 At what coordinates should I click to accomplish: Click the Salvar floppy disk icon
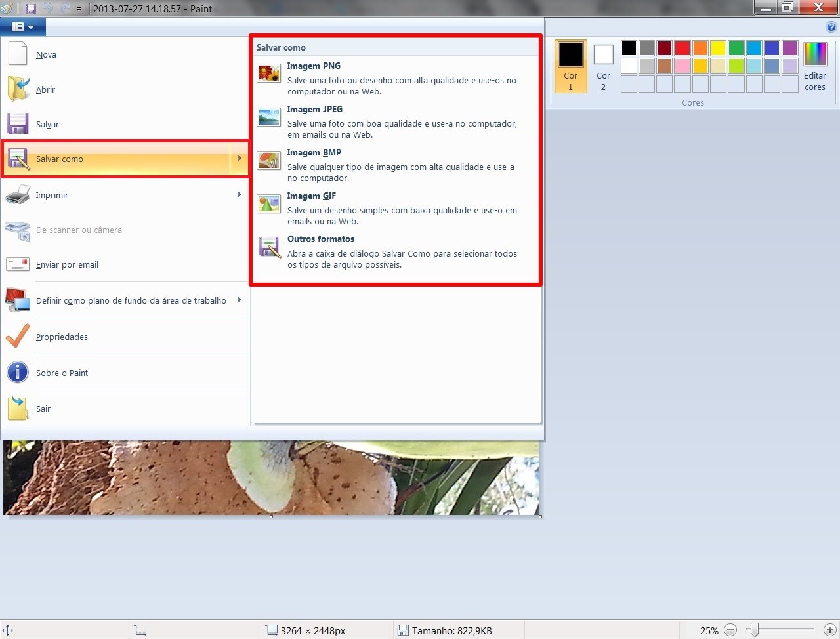[18, 124]
